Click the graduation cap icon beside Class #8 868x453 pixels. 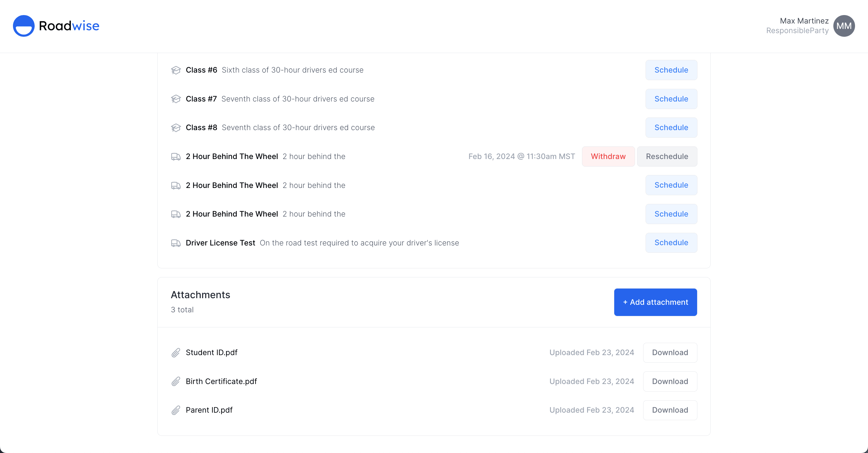tap(176, 128)
